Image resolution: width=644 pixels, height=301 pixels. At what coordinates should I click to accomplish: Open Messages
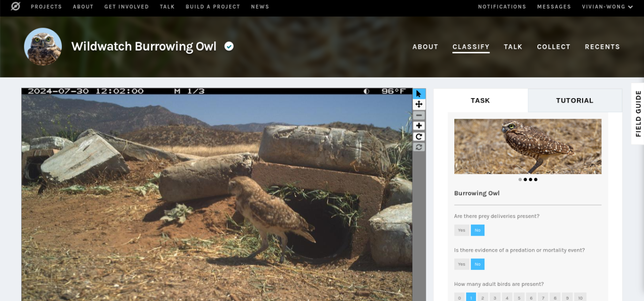554,7
